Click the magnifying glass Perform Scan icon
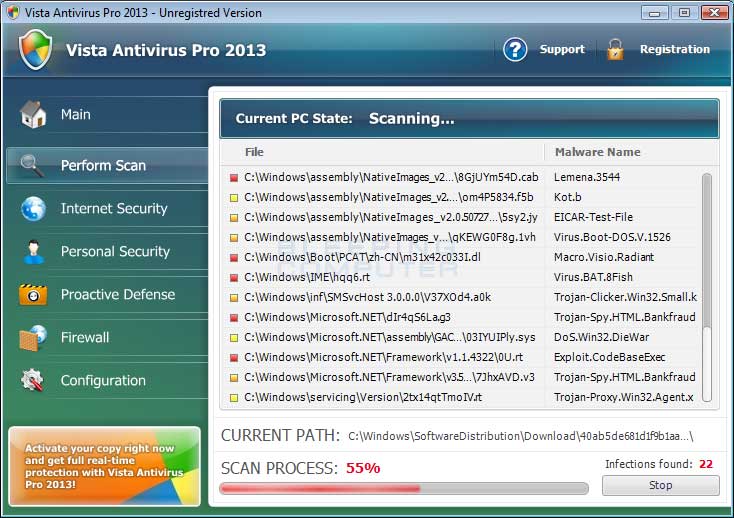734x518 pixels. pyautogui.click(x=32, y=165)
